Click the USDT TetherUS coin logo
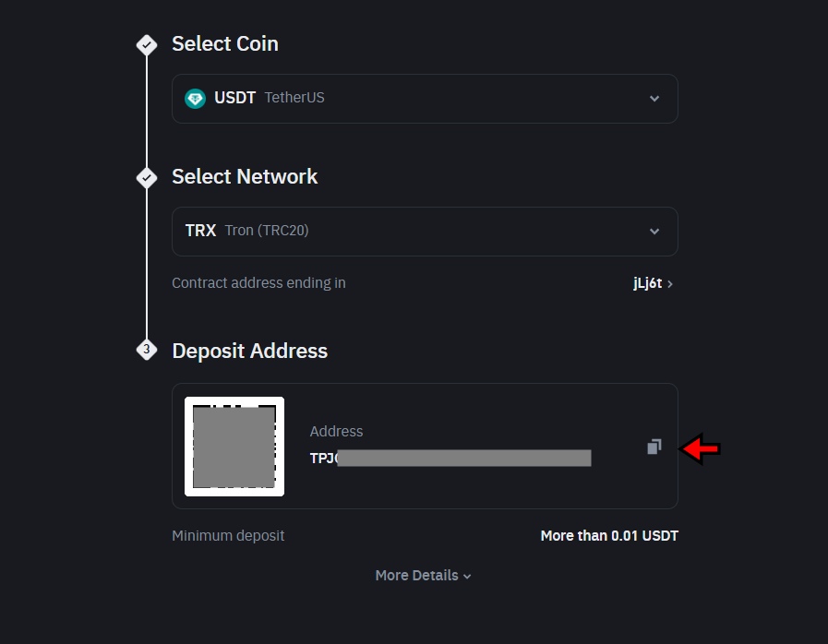 [195, 98]
